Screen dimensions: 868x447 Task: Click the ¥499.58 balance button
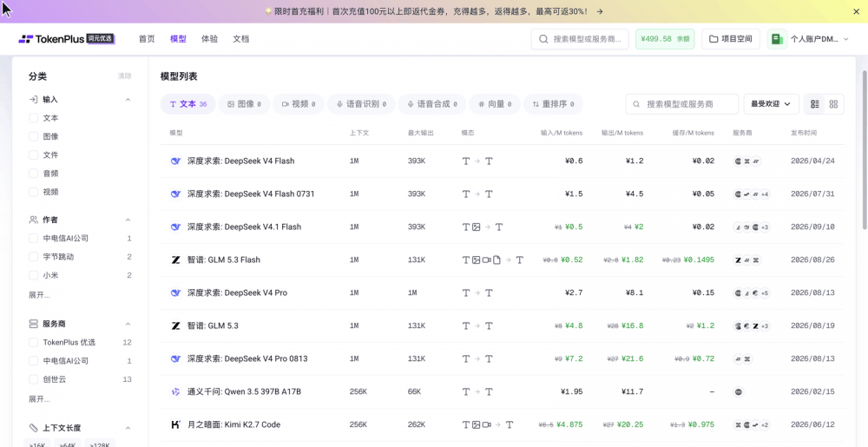pyautogui.click(x=665, y=39)
